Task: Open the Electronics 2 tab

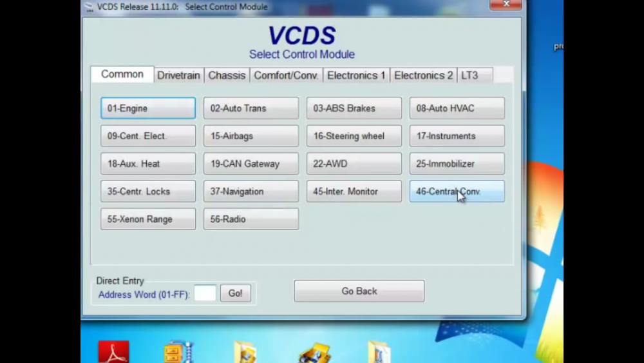Action: (x=424, y=75)
